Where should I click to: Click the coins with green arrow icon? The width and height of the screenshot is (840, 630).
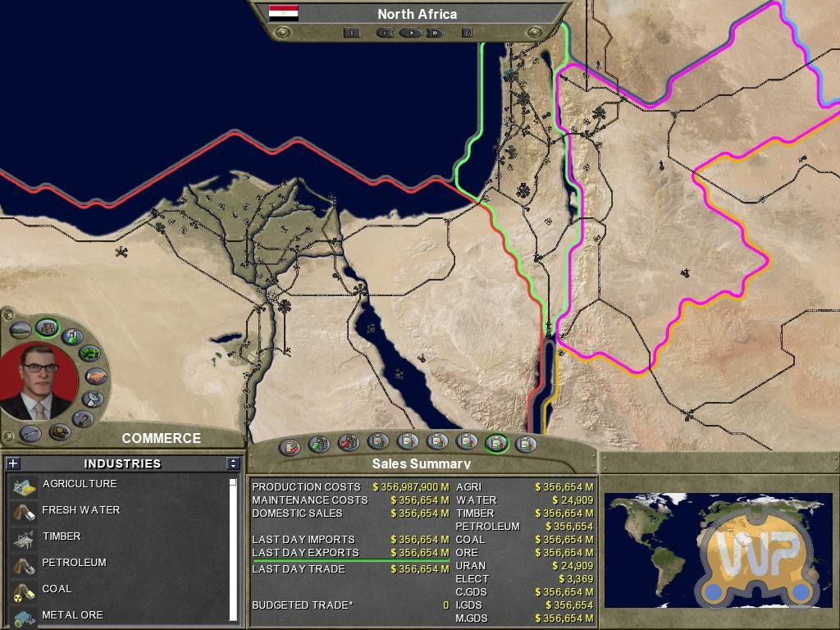pyautogui.click(x=318, y=445)
